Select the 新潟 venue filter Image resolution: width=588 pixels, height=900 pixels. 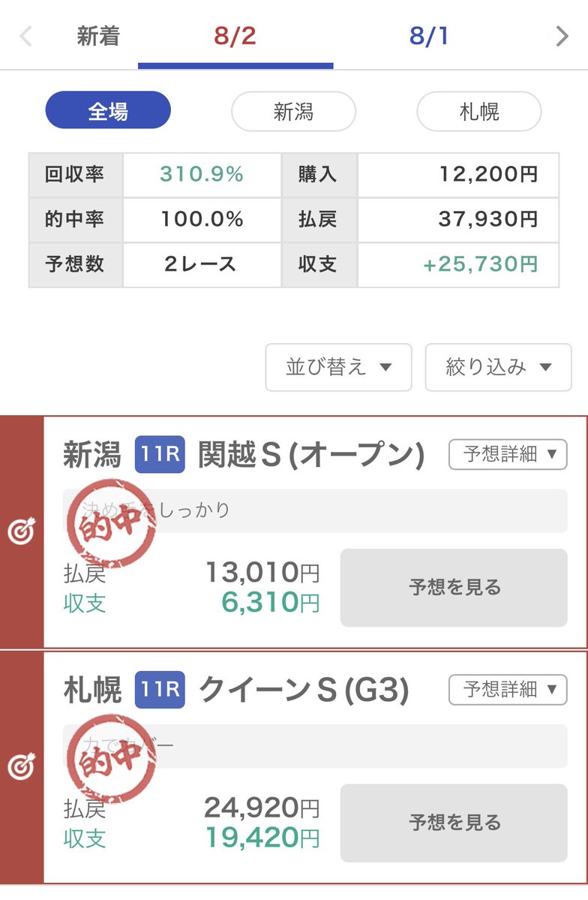click(293, 111)
